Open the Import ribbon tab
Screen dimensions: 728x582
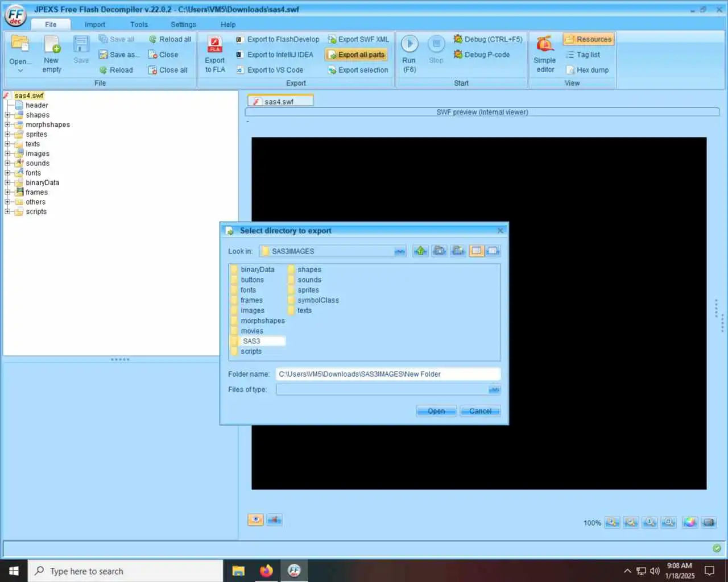[95, 24]
